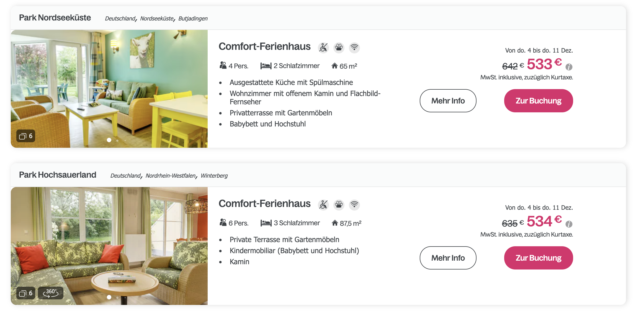Click the Nordseeküste living room photo
This screenshot has height=311, width=644.
[x=109, y=89]
